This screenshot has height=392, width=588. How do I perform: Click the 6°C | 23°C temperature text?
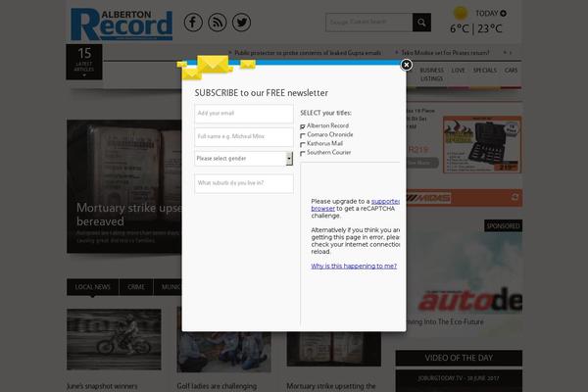pyautogui.click(x=475, y=28)
